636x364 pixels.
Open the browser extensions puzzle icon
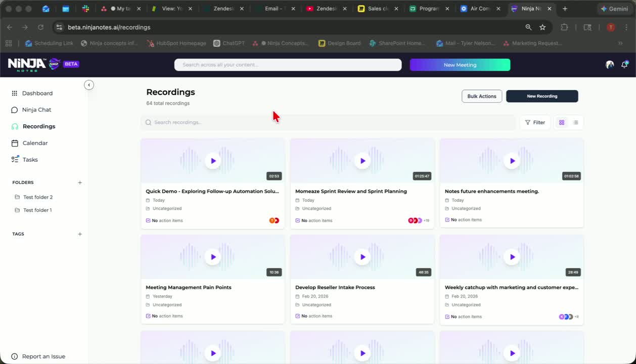[565, 27]
